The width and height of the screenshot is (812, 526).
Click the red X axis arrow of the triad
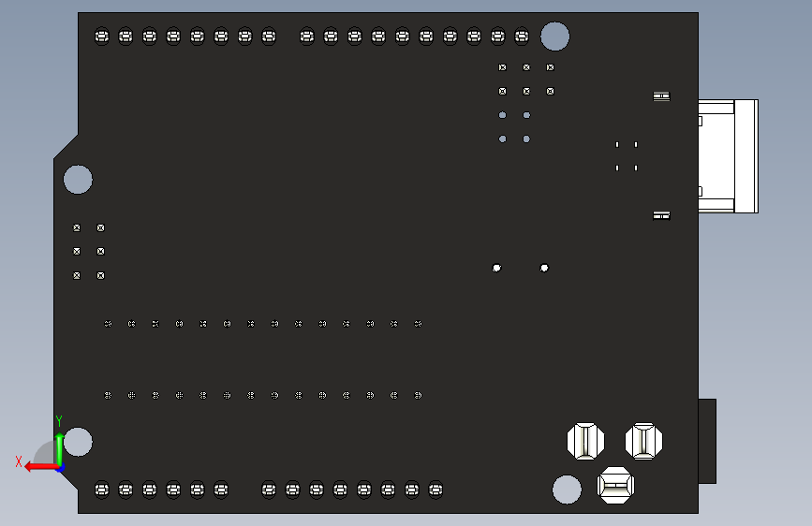click(x=41, y=467)
